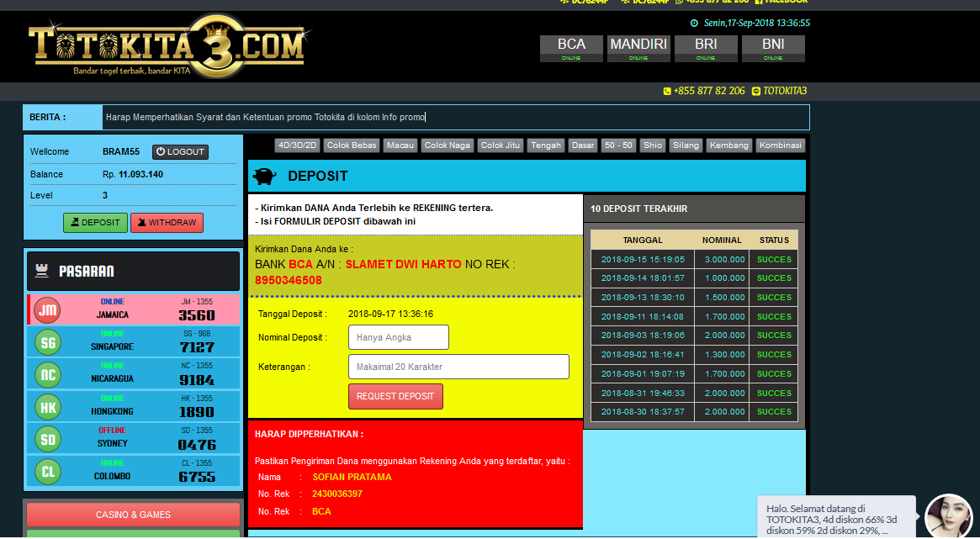Select the SG Singapore circle icon
Viewport: 980px width, 539px height.
tap(48, 342)
